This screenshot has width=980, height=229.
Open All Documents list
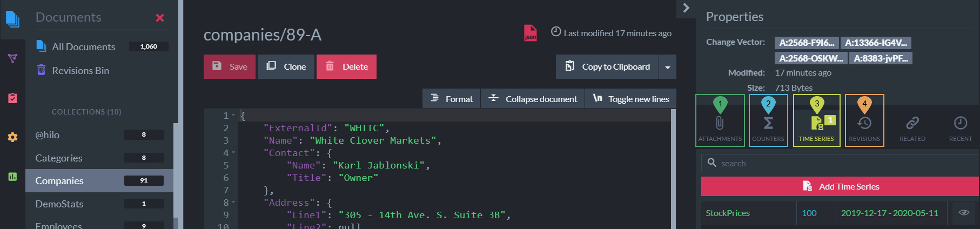pyautogui.click(x=83, y=47)
